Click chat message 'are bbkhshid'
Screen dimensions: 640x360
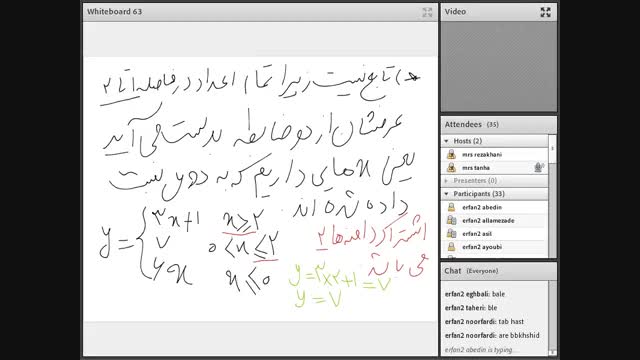[x=519, y=336]
